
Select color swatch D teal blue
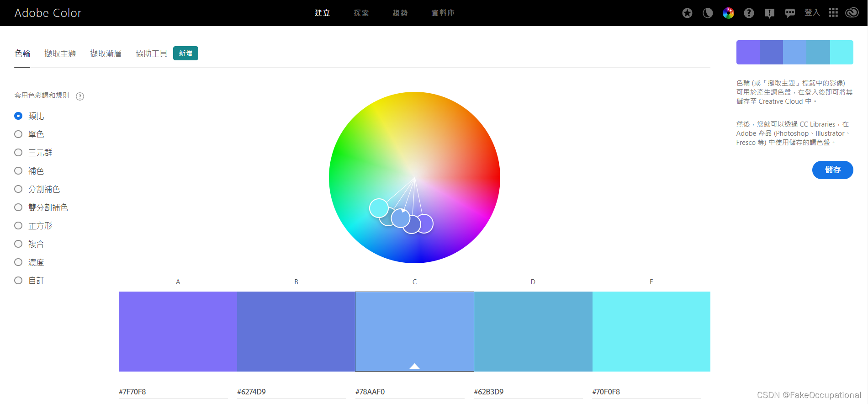coord(533,331)
